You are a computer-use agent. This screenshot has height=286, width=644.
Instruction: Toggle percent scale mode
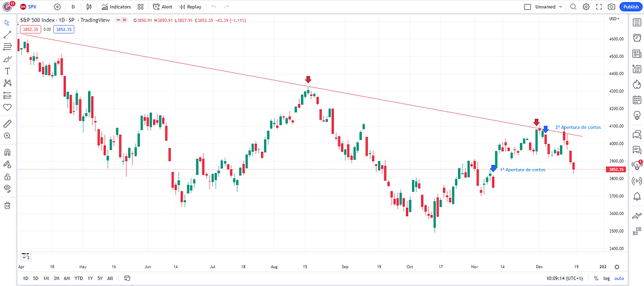596,278
